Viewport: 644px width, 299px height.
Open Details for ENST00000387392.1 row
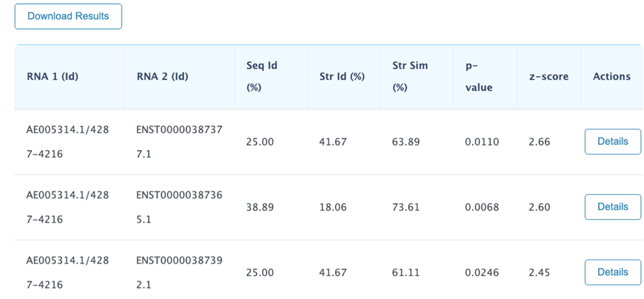[613, 272]
